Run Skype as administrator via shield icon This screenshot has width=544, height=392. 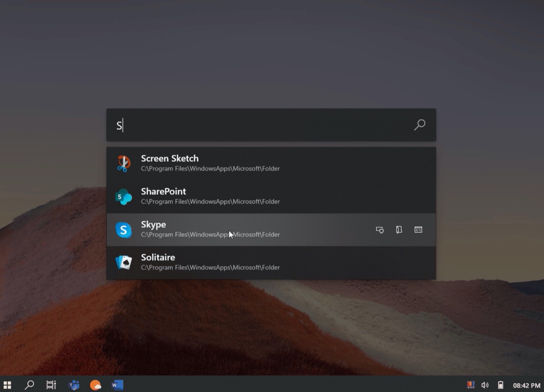(380, 230)
